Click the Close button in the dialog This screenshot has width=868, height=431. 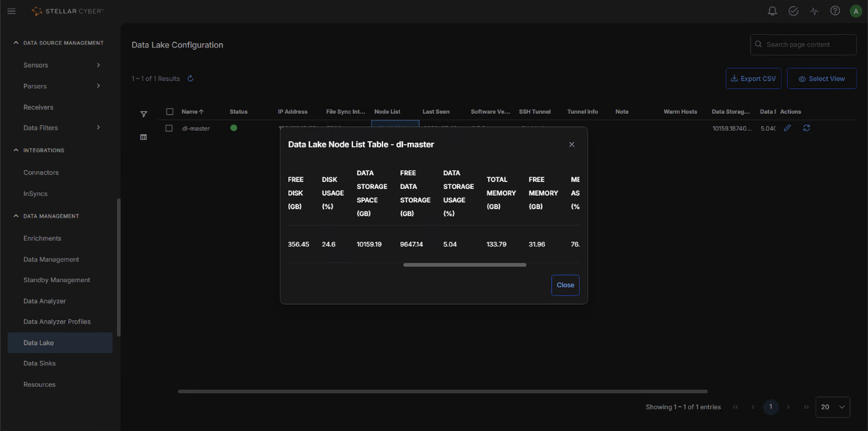tap(566, 285)
